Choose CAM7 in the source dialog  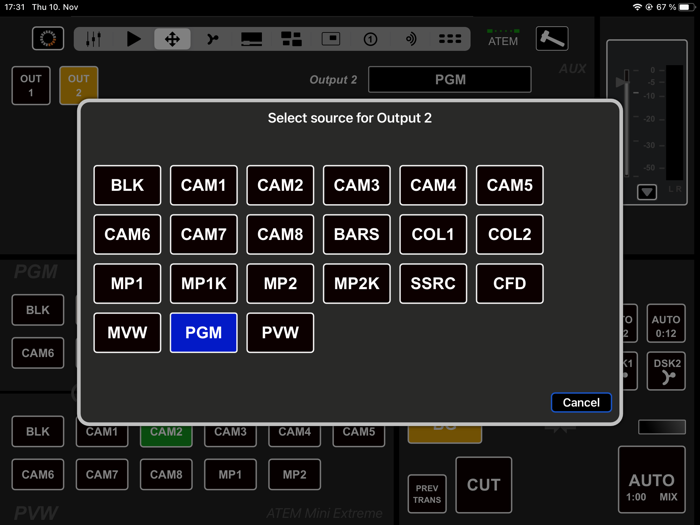204,234
